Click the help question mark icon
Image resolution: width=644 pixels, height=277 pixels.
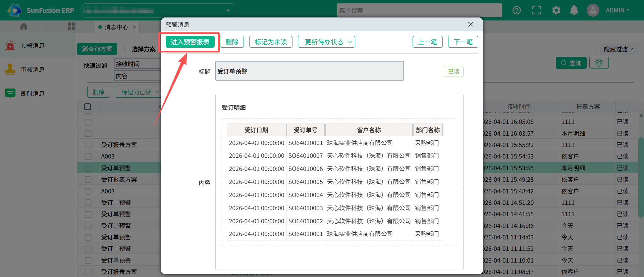pyautogui.click(x=517, y=10)
